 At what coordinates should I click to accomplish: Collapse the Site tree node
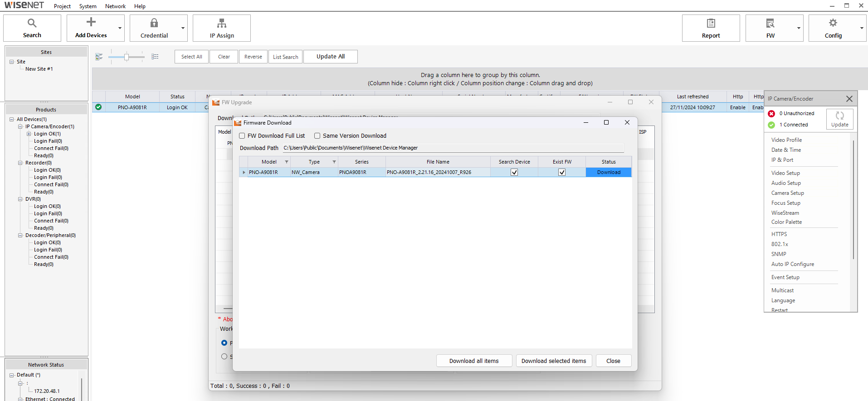pos(12,62)
